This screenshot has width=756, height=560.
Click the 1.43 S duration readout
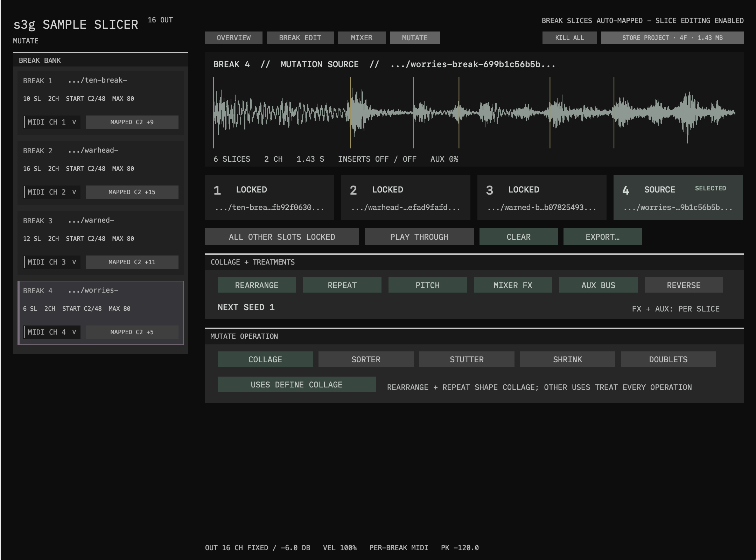click(x=310, y=159)
